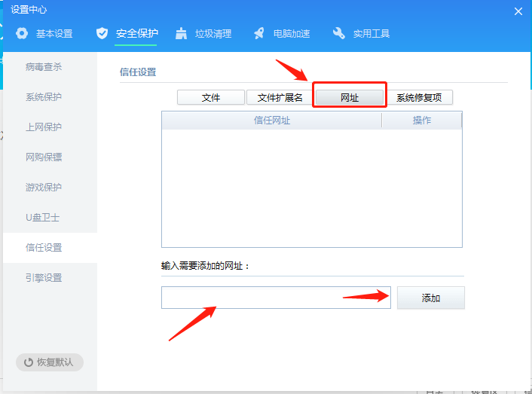Select 信任设置 in the sidebar
532x394 pixels.
click(50, 248)
